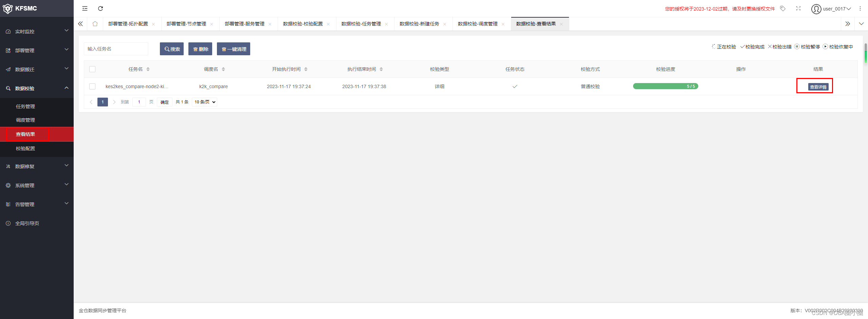Sort by 调度名 column arrows
The image size is (868, 319).
coord(223,69)
